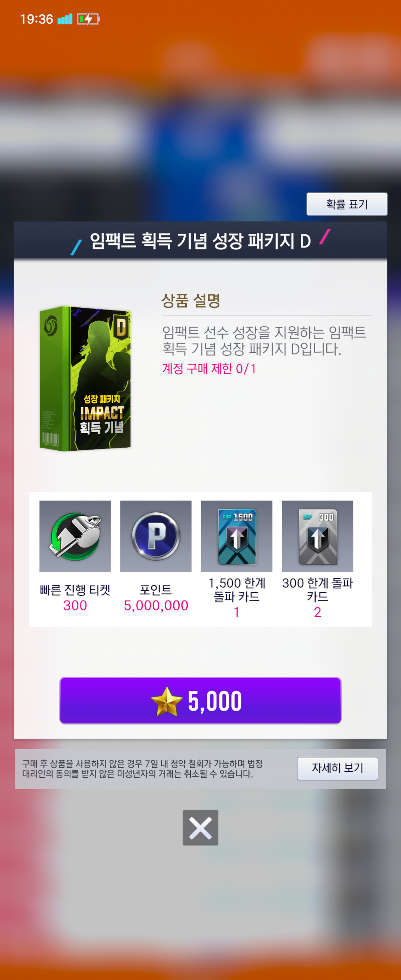This screenshot has width=401, height=980.
Task: Tap the green IMPACT package box image
Action: [85, 379]
